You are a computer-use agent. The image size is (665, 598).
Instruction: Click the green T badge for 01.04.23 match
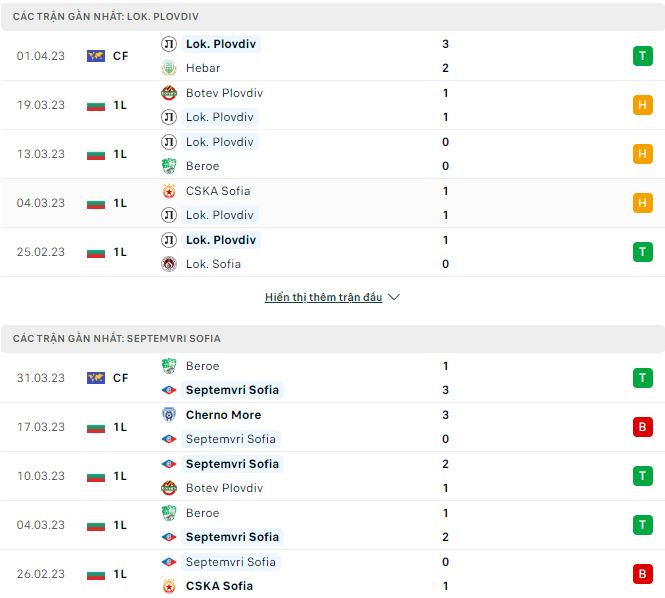coord(642,56)
